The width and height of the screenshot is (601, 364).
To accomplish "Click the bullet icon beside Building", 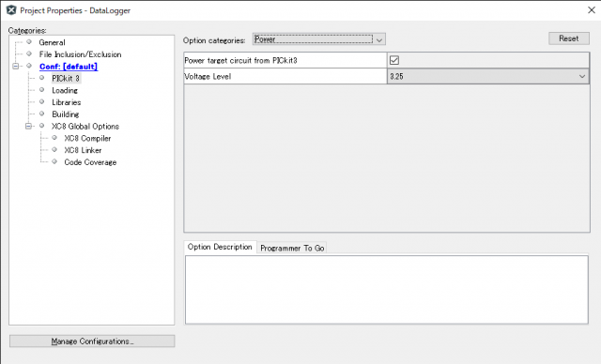I will 41,114.
